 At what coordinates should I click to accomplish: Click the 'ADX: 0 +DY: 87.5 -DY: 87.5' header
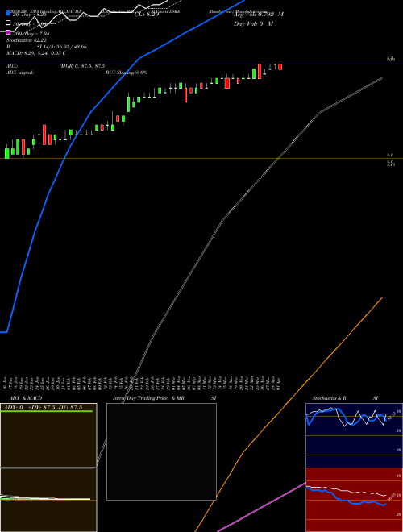point(42,407)
